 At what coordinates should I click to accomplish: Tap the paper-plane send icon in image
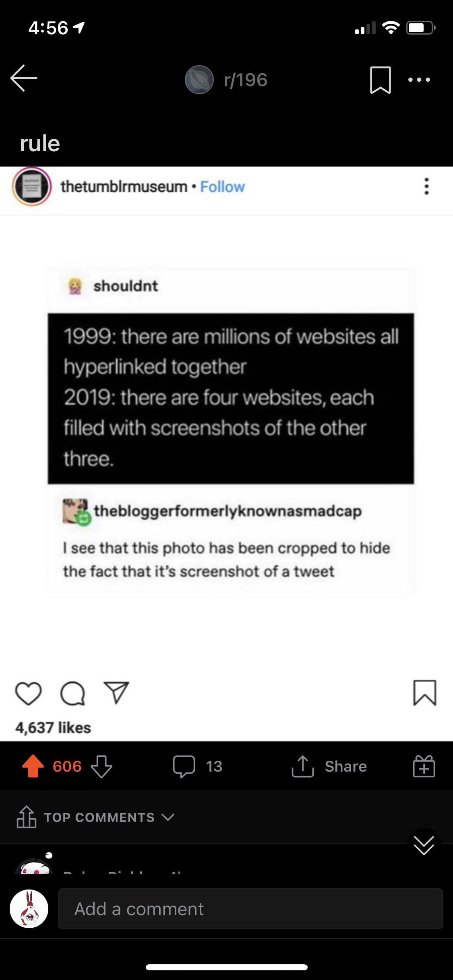tap(116, 692)
